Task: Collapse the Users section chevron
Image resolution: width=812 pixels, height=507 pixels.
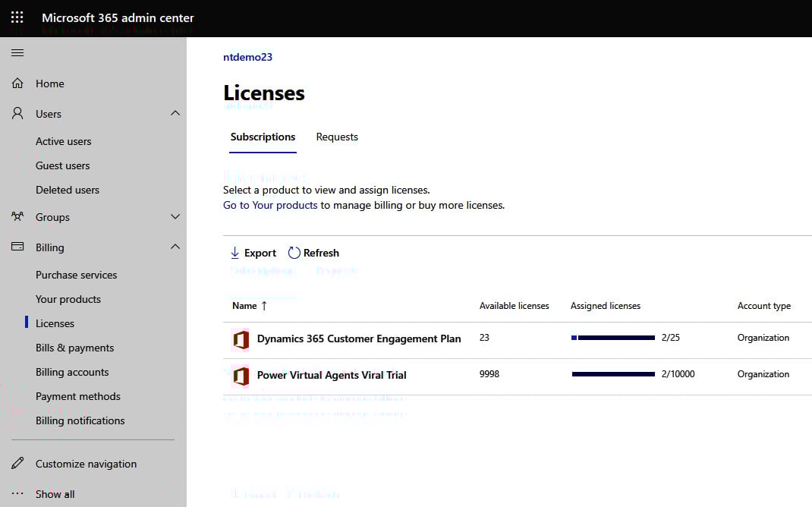Action: (x=175, y=113)
